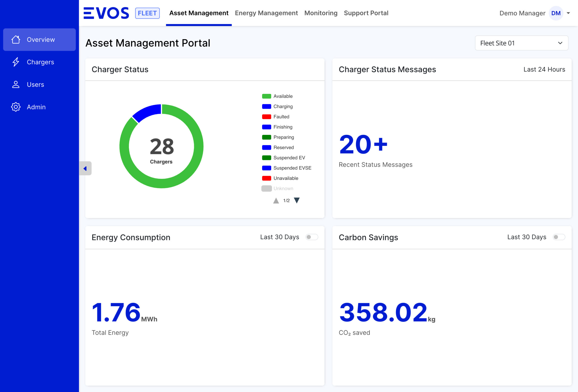Open the Support Portal
This screenshot has height=392, width=578.
(x=366, y=13)
